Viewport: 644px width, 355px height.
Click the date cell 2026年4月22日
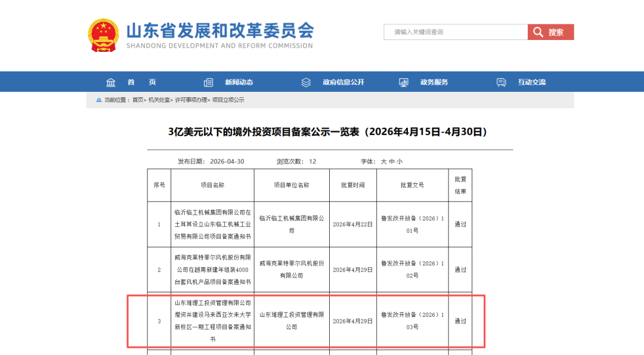[353, 224]
